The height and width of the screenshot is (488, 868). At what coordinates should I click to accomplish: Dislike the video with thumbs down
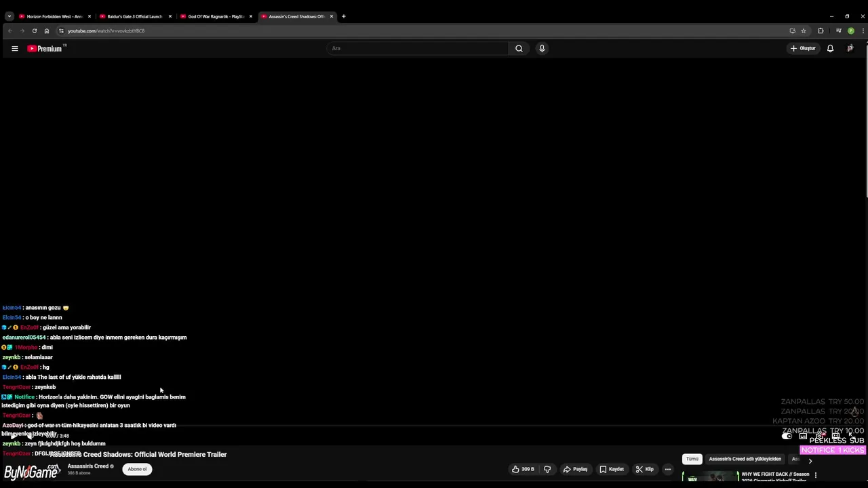click(x=547, y=469)
